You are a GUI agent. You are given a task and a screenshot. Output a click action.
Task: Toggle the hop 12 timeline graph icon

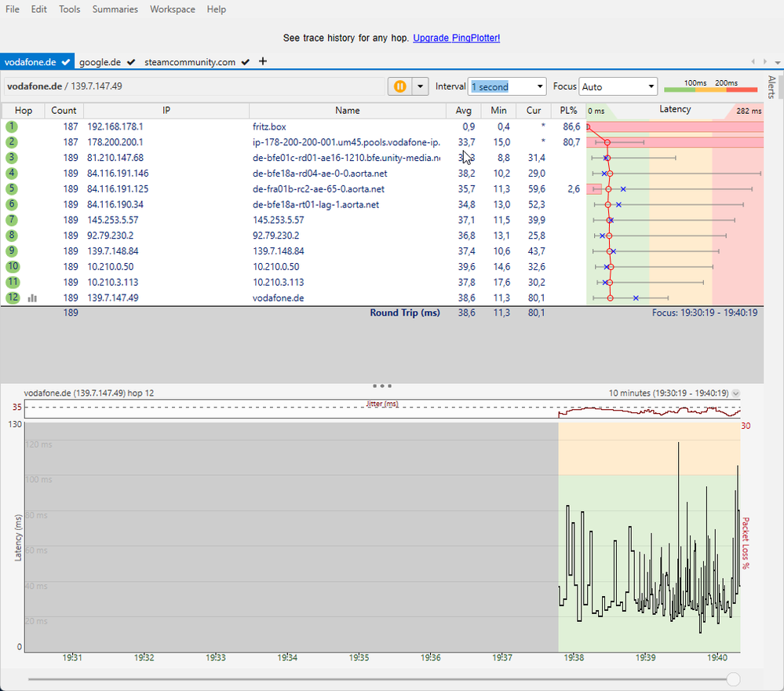click(x=32, y=298)
